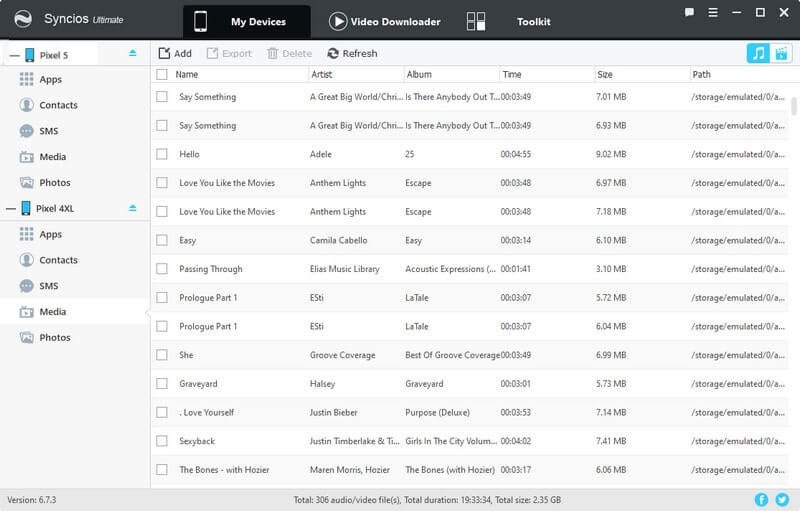The image size is (800, 511).
Task: Open Apps under Pixel 4XL
Action: click(51, 235)
